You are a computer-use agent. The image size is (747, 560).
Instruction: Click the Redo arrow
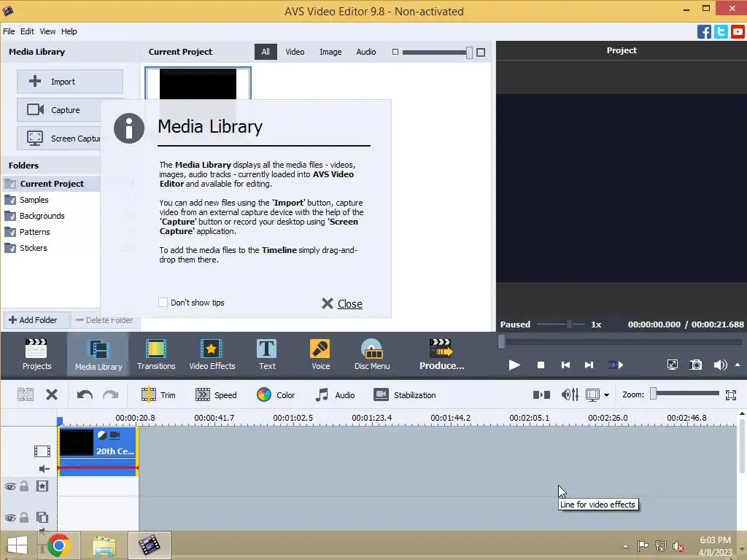tap(111, 394)
